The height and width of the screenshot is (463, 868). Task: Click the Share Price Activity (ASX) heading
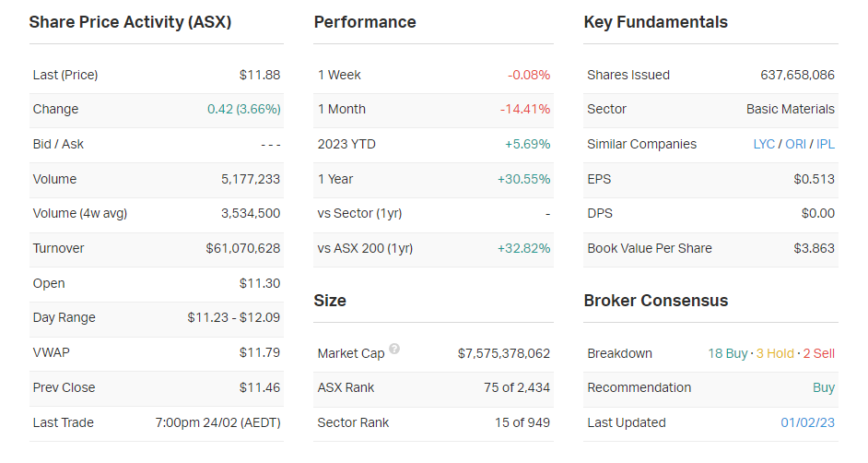130,23
